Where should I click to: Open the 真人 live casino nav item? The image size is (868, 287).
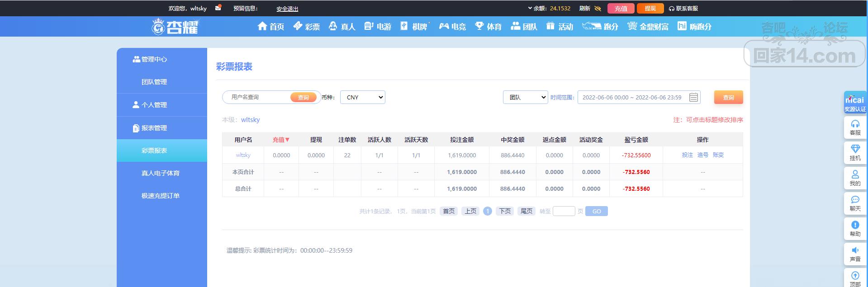(342, 27)
